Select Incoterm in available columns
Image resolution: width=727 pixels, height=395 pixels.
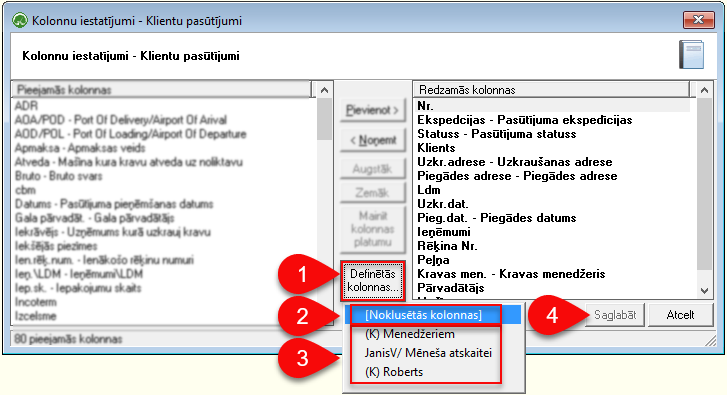[164, 302]
